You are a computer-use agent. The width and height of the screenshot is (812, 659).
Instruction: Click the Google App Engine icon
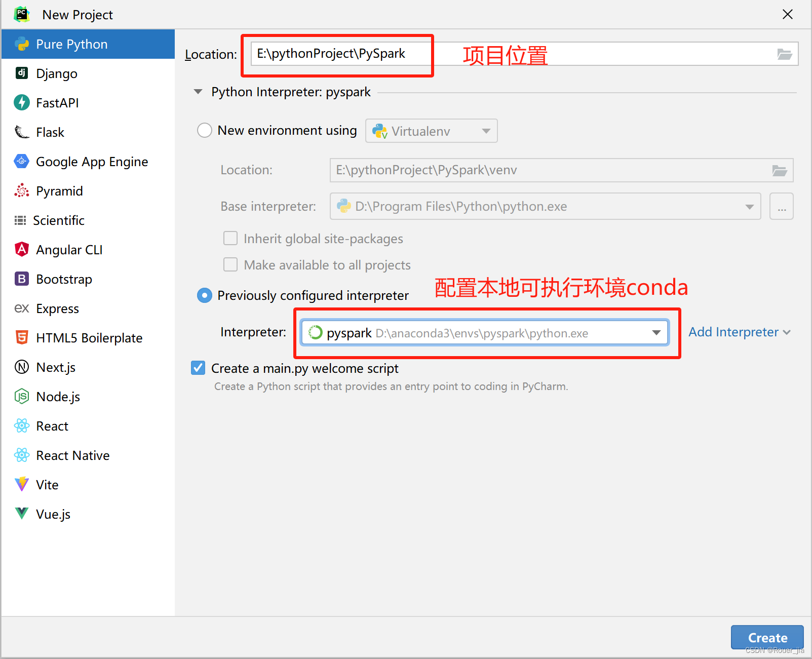pos(22,161)
